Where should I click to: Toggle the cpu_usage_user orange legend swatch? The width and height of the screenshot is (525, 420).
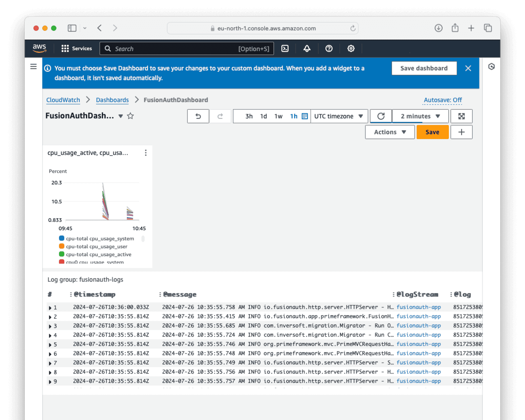pos(61,246)
